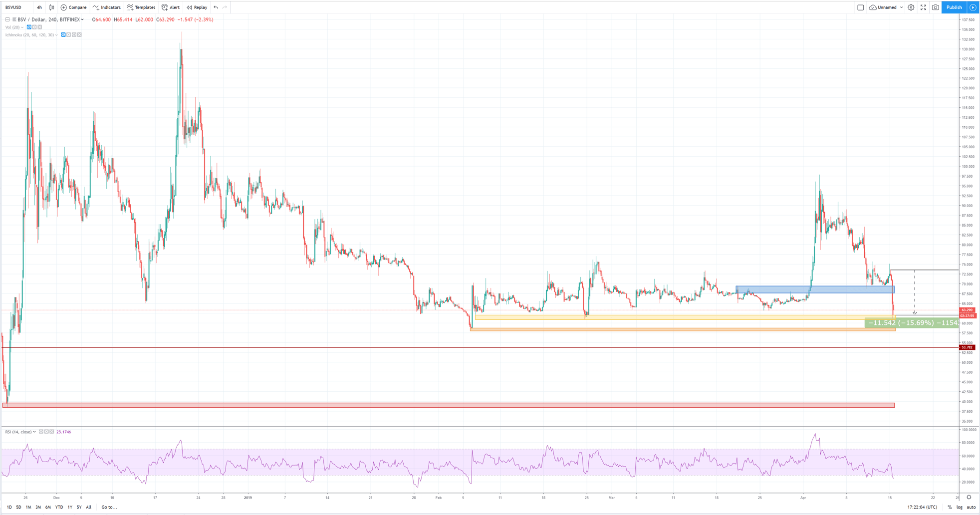This screenshot has width=980, height=515.
Task: Toggle percent scale mode
Action: (x=950, y=507)
